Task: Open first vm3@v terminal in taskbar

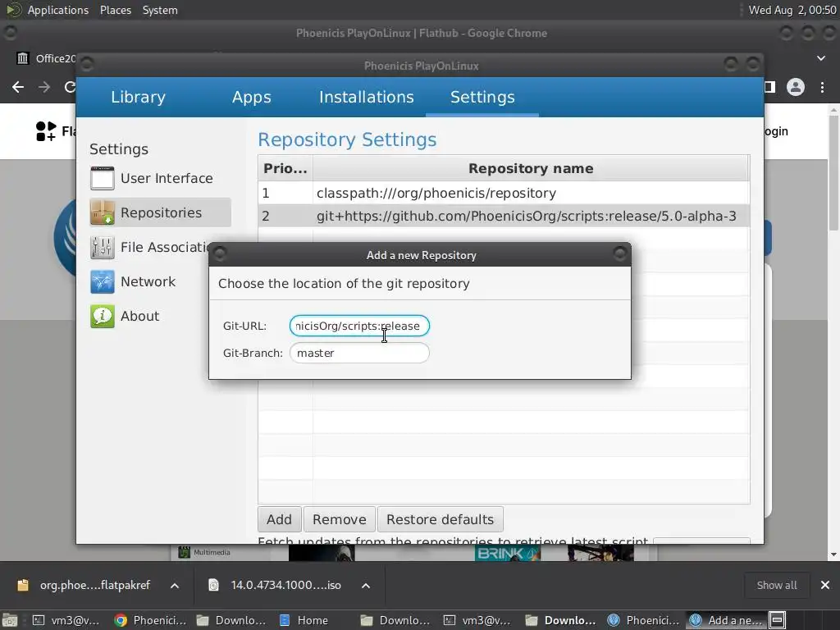Action: pyautogui.click(x=67, y=620)
